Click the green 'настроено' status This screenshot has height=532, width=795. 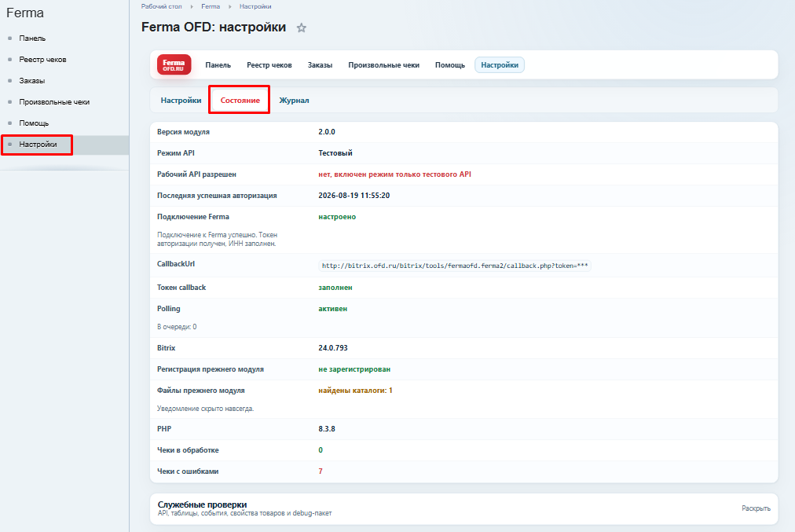point(337,217)
